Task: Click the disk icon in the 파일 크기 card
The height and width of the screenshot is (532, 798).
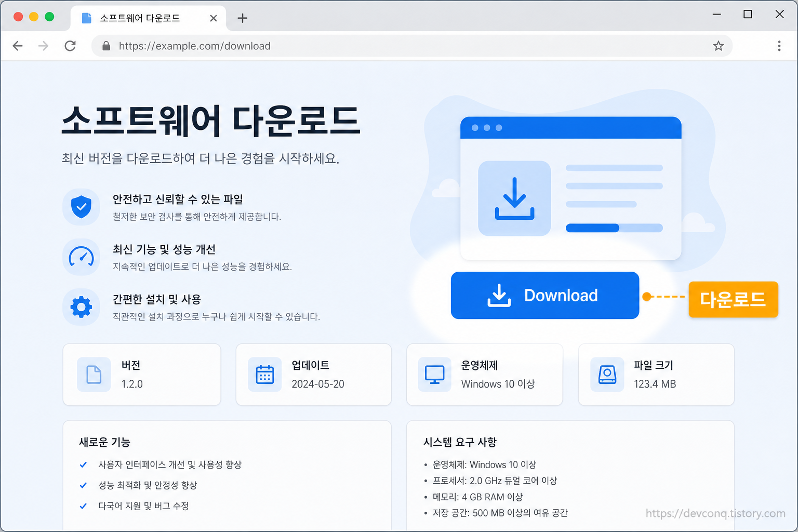Action: click(607, 374)
